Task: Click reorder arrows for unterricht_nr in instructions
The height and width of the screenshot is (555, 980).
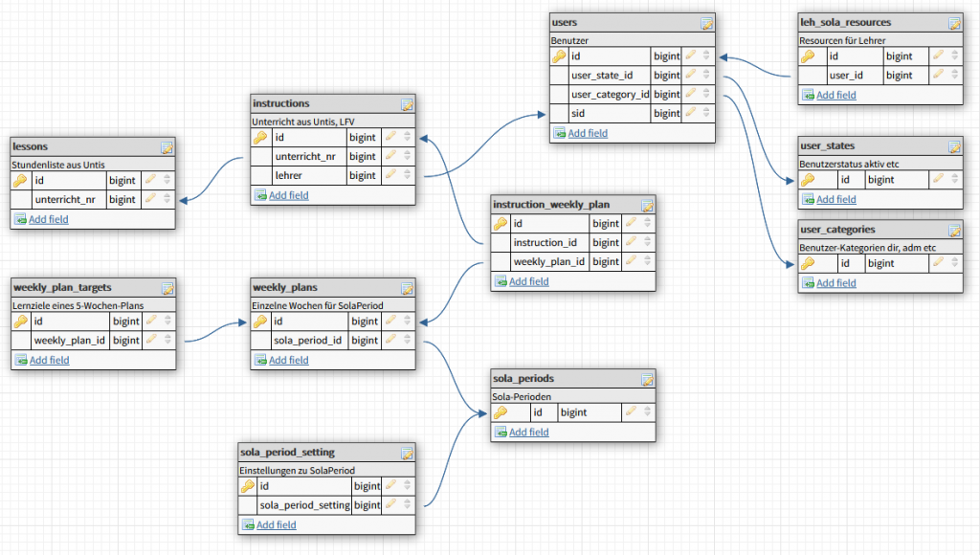Action: pyautogui.click(x=407, y=157)
